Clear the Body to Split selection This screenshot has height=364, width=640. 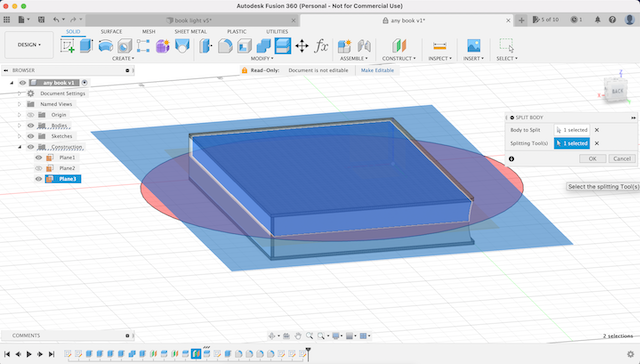(x=597, y=130)
